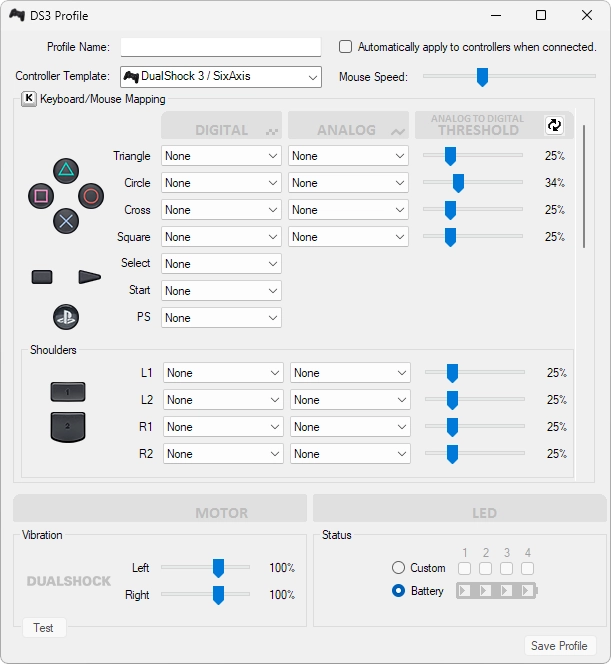Select the Battery LED status radio button
611x664 pixels.
tap(398, 590)
